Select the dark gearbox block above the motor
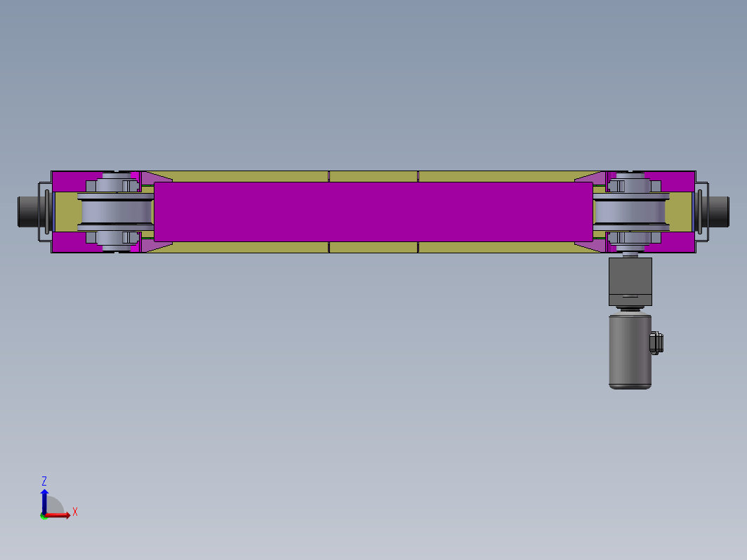 630,282
